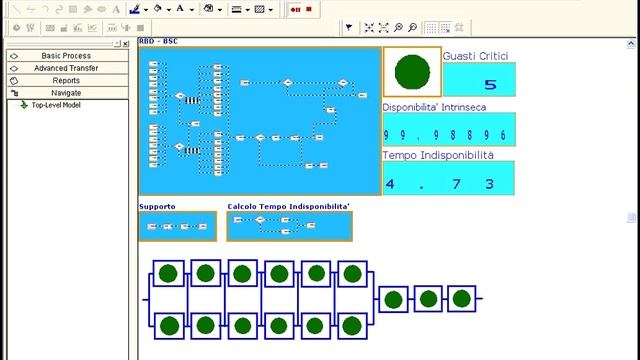Click the first top-row parallel block
The width and height of the screenshot is (640, 360).
click(x=168, y=273)
